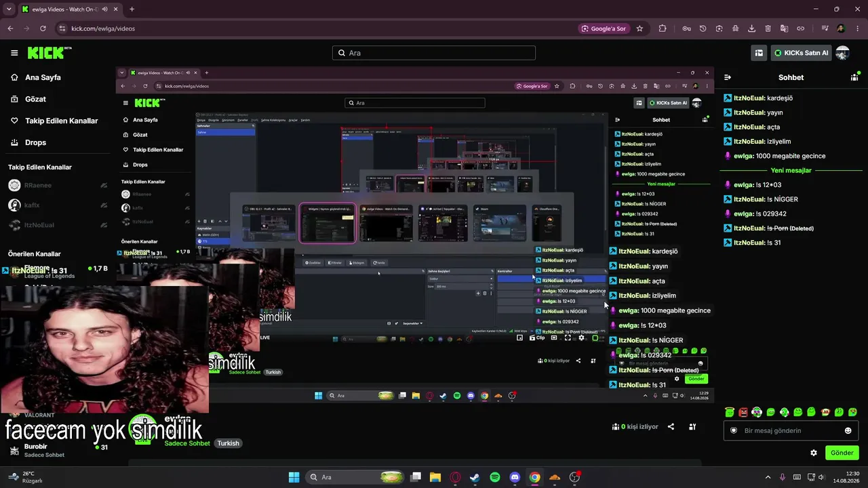This screenshot has width=868, height=488.
Task: Open chat settings gear icon
Action: [x=814, y=453]
